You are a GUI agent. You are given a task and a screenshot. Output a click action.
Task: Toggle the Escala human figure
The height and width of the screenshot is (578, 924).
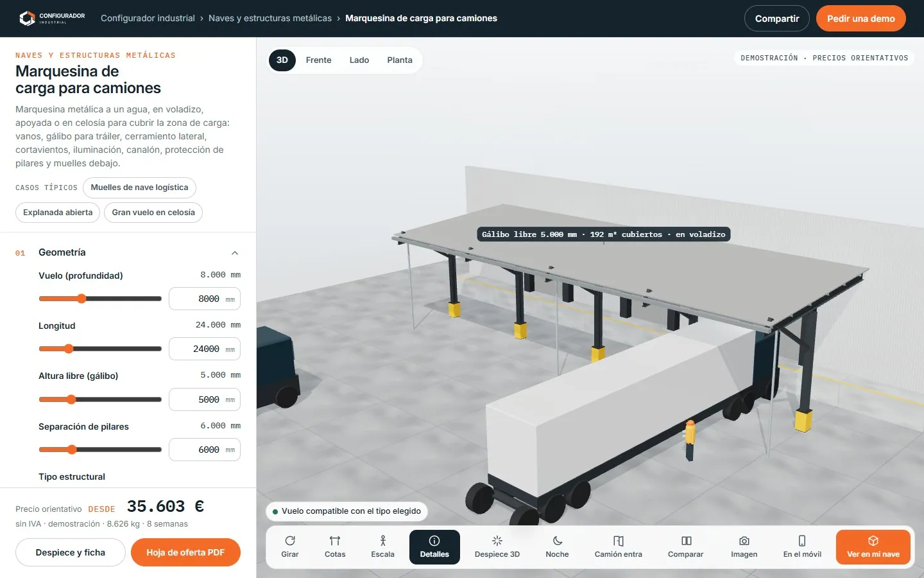coord(382,547)
